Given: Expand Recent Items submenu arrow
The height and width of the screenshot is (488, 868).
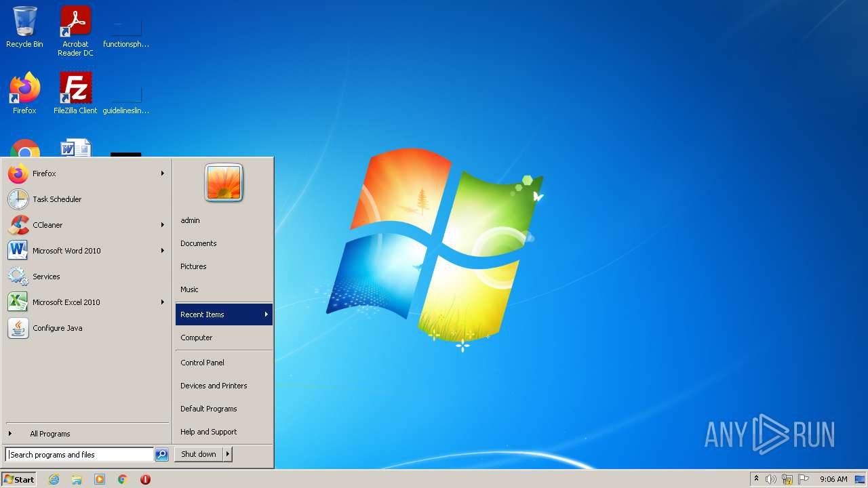Looking at the screenshot, I should pyautogui.click(x=266, y=314).
